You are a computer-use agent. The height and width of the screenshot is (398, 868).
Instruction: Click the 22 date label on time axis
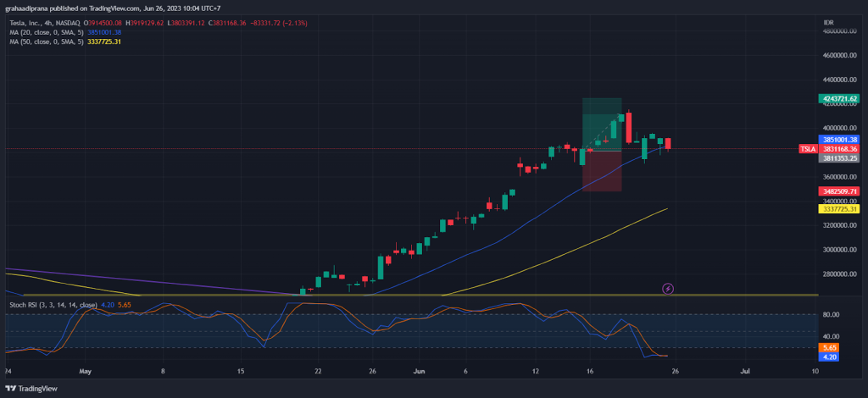click(318, 371)
